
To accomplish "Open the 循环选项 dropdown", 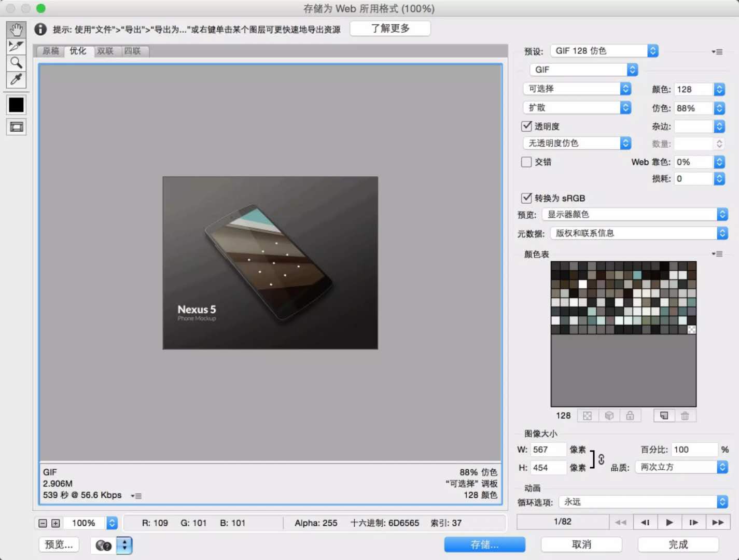I will 643,502.
